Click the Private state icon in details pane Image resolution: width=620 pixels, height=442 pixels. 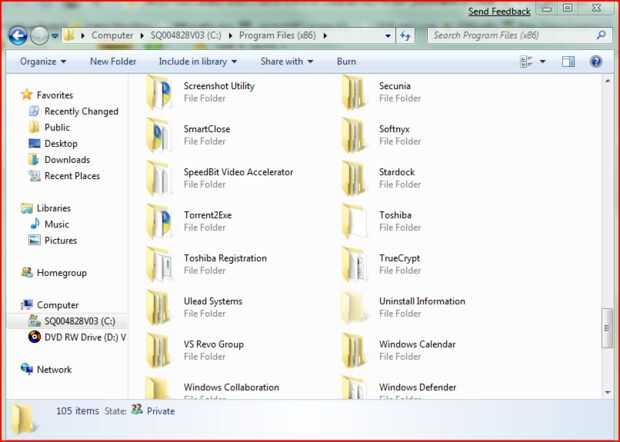click(x=137, y=410)
